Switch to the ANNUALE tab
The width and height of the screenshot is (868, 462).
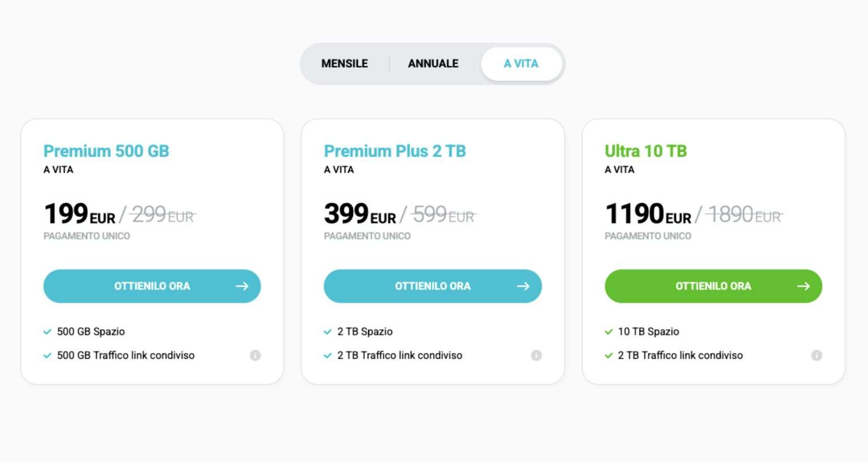pos(433,63)
